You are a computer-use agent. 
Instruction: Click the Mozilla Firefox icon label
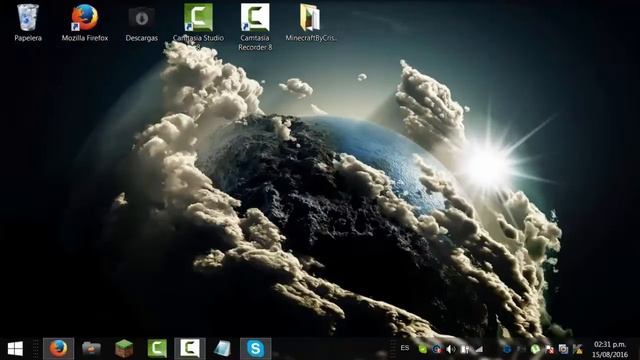(x=85, y=38)
